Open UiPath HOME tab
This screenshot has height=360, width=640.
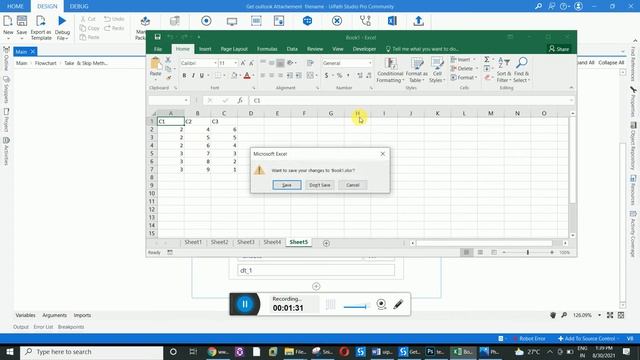15,6
